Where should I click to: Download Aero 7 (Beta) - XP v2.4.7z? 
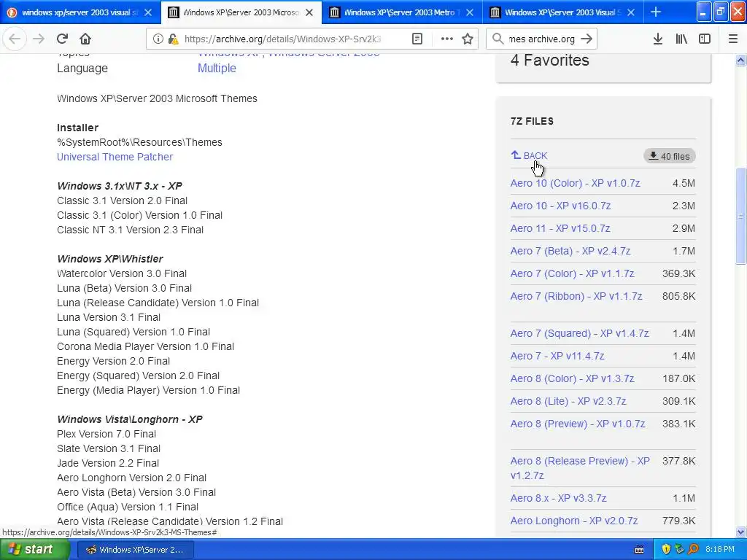pyautogui.click(x=570, y=251)
